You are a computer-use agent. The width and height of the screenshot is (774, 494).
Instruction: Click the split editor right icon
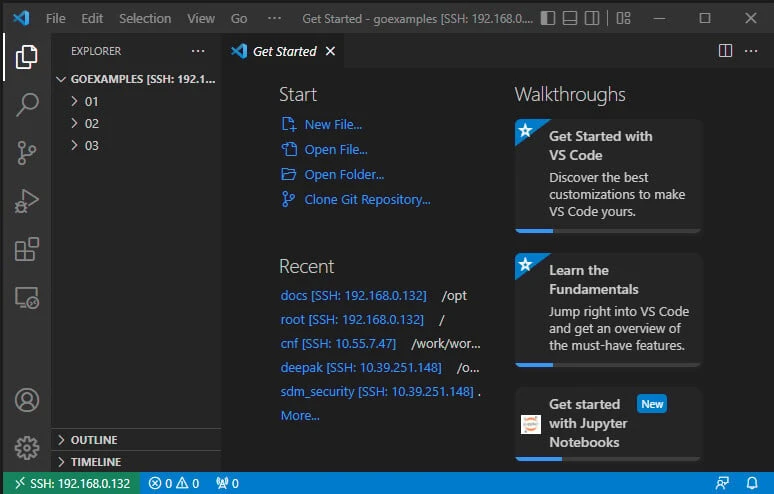pos(726,51)
